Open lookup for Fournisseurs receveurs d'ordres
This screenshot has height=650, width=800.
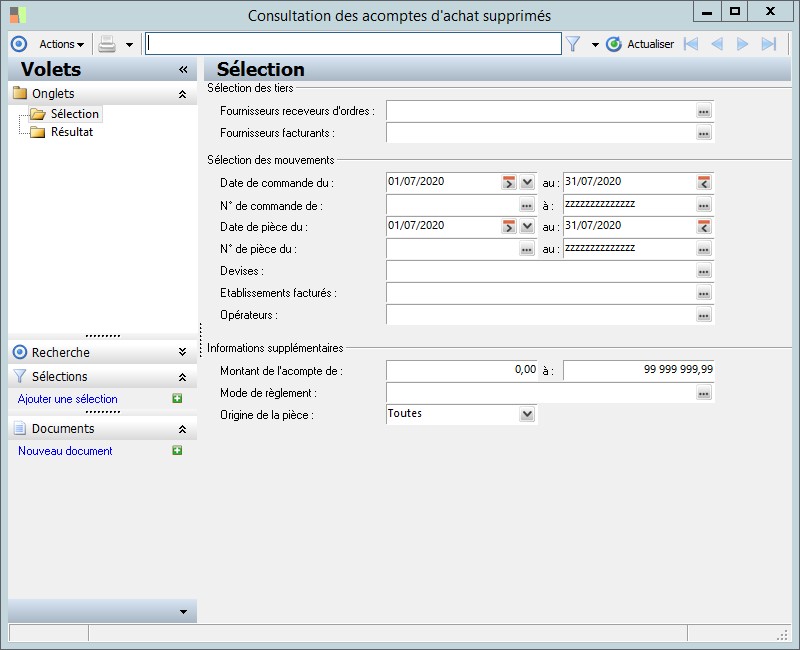[704, 111]
